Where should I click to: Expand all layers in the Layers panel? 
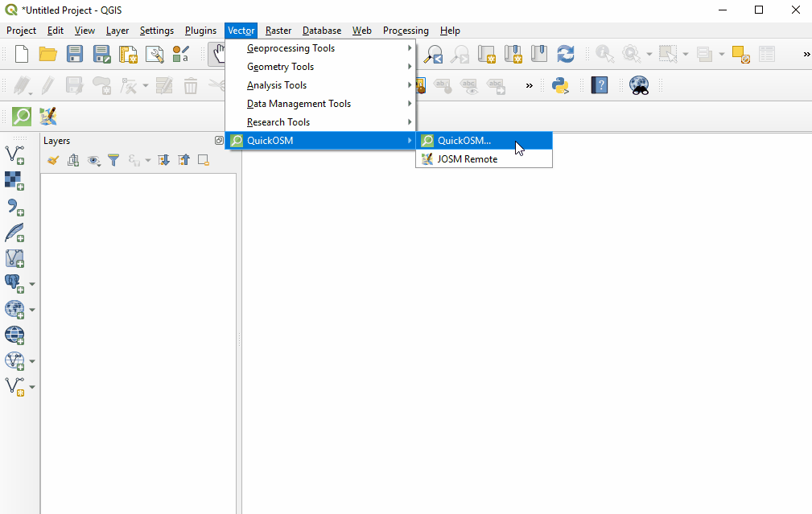pos(163,160)
